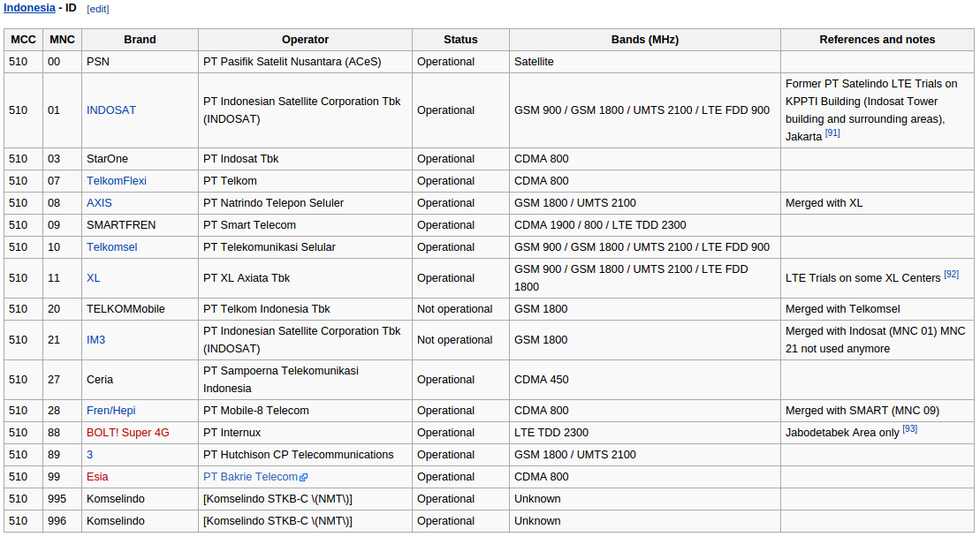Click the LTE TDD 2300 bands cell
Image resolution: width=980 pixels, height=537 pixels.
(645, 433)
